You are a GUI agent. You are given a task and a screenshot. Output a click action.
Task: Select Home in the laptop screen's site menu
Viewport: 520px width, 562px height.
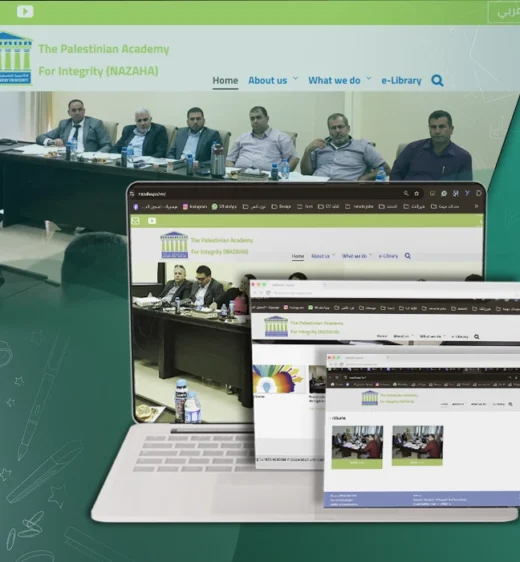297,256
